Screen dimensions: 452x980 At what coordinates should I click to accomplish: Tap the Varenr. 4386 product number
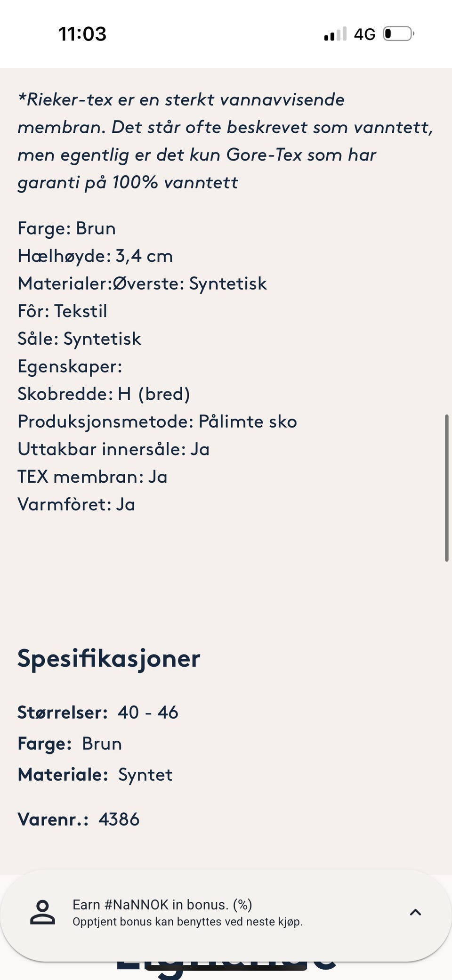[79, 819]
